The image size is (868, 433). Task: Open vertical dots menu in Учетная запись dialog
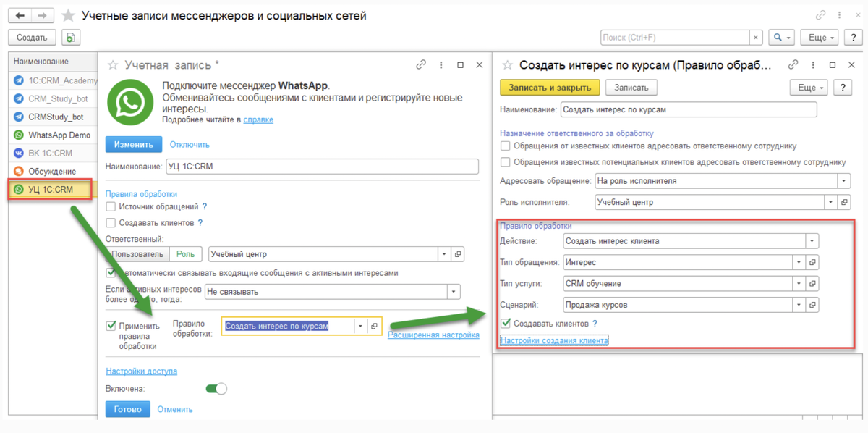pyautogui.click(x=441, y=65)
